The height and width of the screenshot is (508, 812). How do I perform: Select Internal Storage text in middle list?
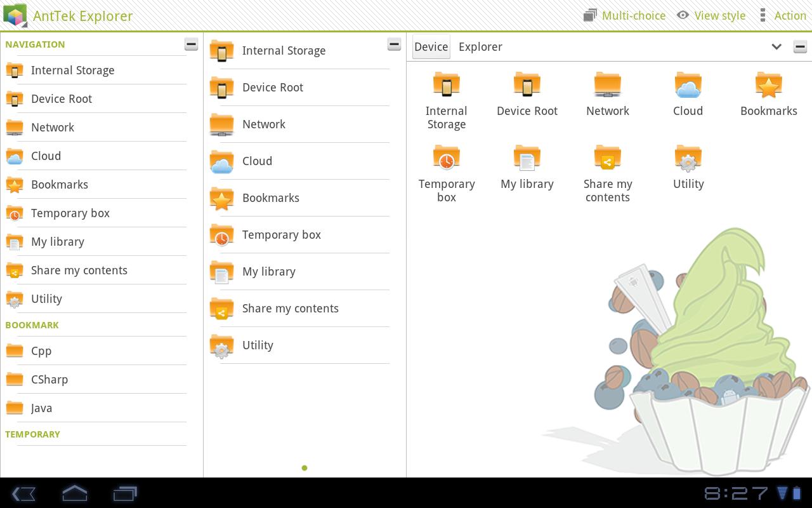coord(284,51)
